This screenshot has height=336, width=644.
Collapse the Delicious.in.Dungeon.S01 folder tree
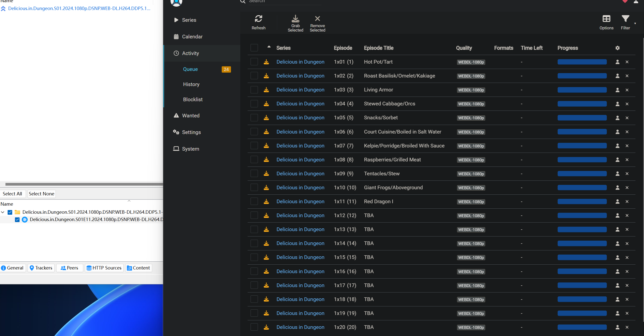click(x=3, y=212)
